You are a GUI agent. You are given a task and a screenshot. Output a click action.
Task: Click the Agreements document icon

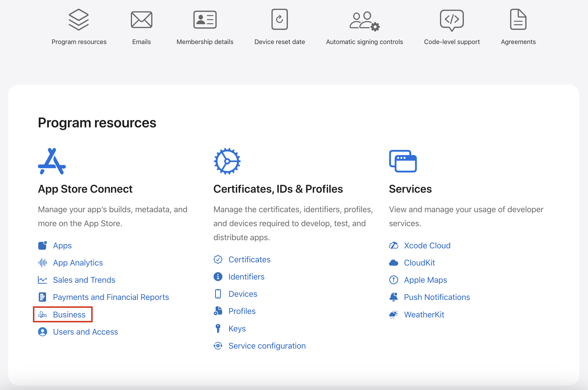(518, 20)
